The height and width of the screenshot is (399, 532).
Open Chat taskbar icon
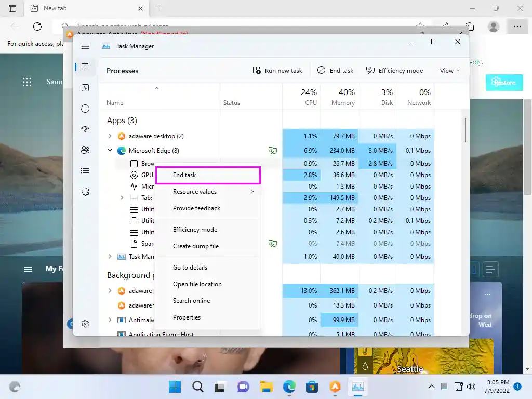click(x=243, y=387)
